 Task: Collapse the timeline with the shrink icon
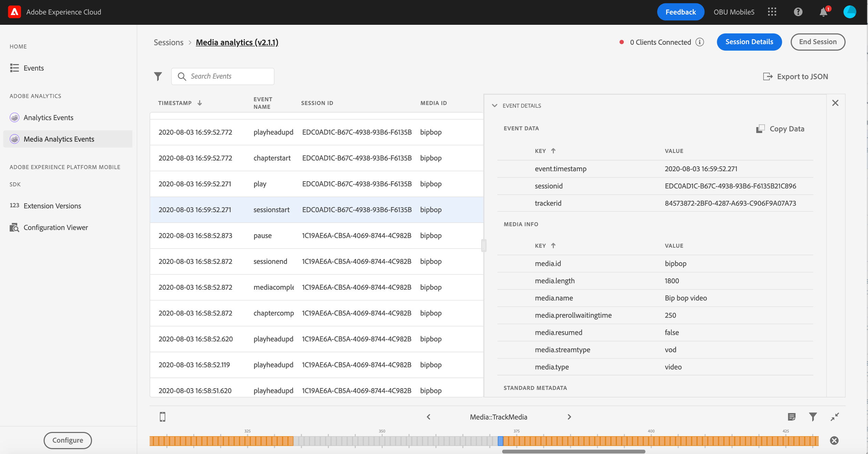coord(835,417)
